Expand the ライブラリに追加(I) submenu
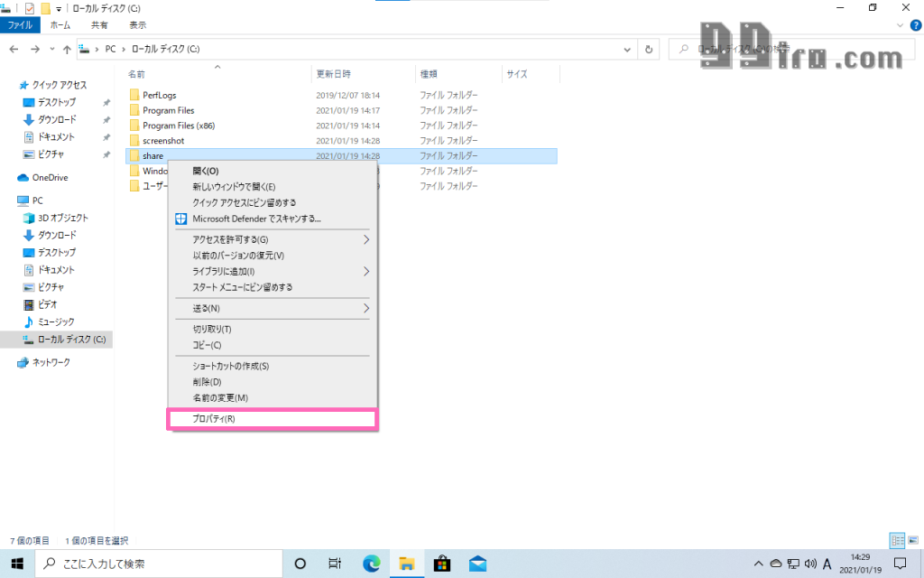924x578 pixels. (366, 272)
